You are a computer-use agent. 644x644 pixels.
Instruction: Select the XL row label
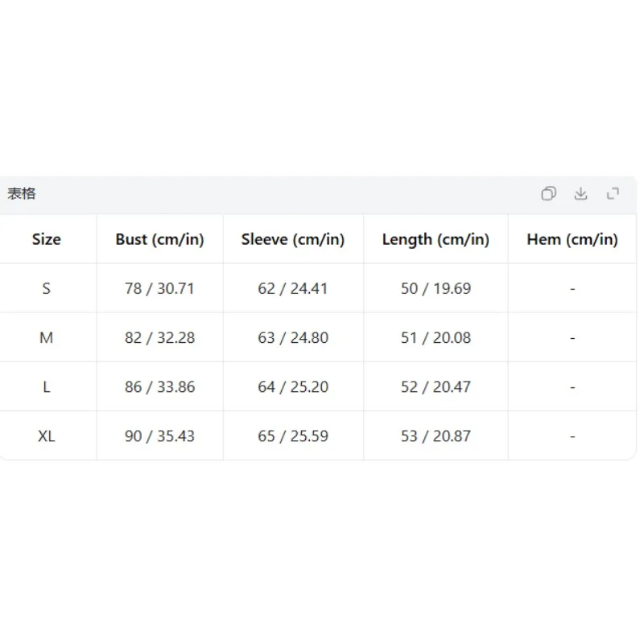(47, 436)
